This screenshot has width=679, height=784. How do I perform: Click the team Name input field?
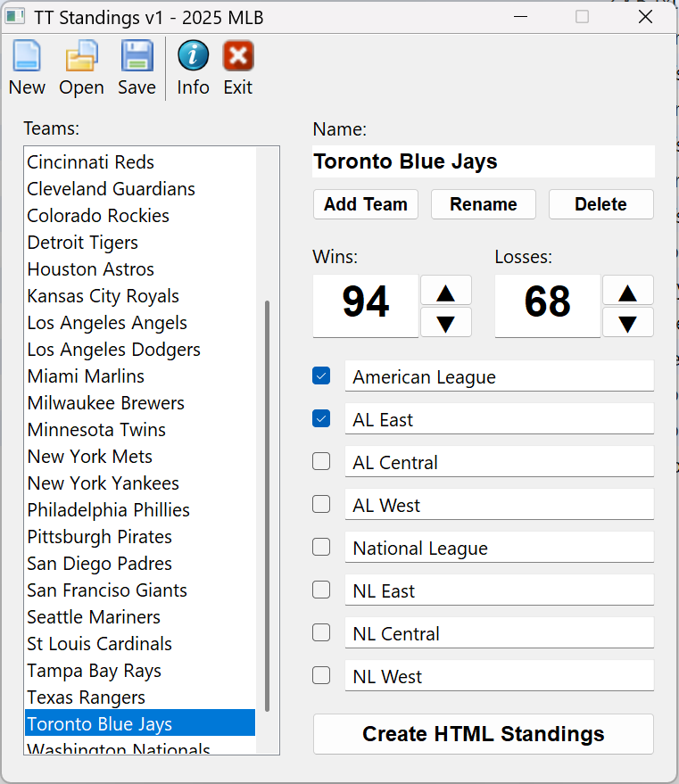coord(484,161)
